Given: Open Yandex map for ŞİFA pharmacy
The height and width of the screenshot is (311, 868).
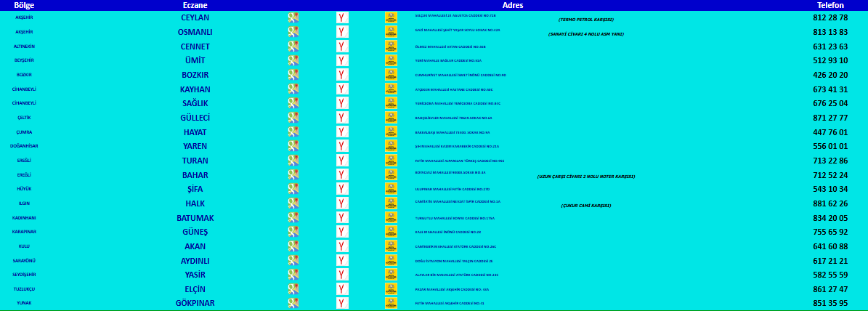Looking at the screenshot, I should click(342, 189).
